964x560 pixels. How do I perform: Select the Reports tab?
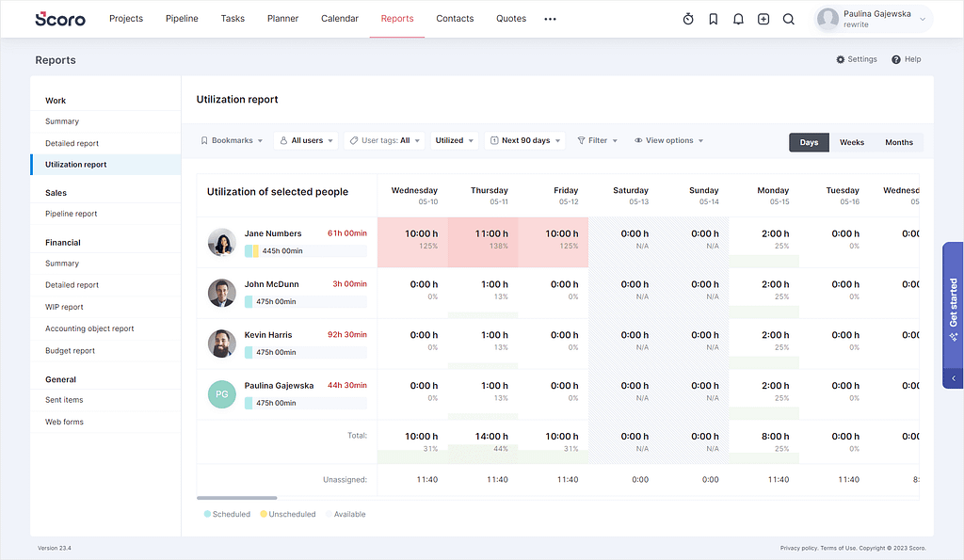click(397, 19)
